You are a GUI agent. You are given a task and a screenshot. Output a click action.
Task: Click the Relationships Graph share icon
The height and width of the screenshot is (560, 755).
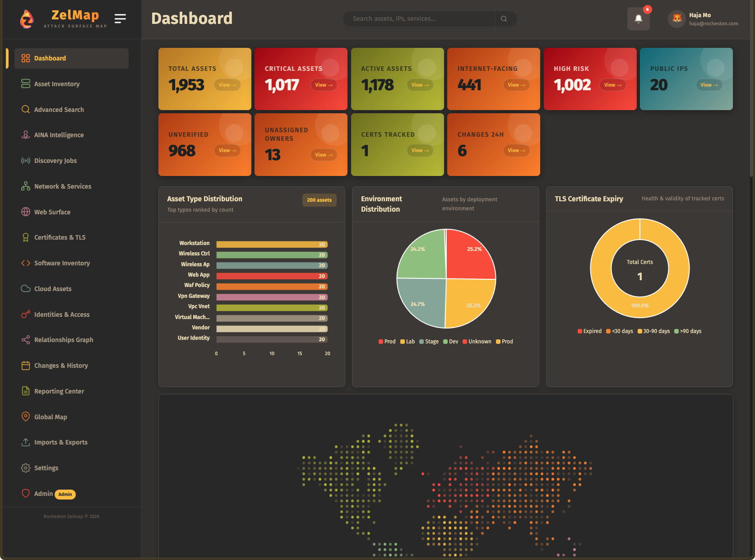[26, 340]
